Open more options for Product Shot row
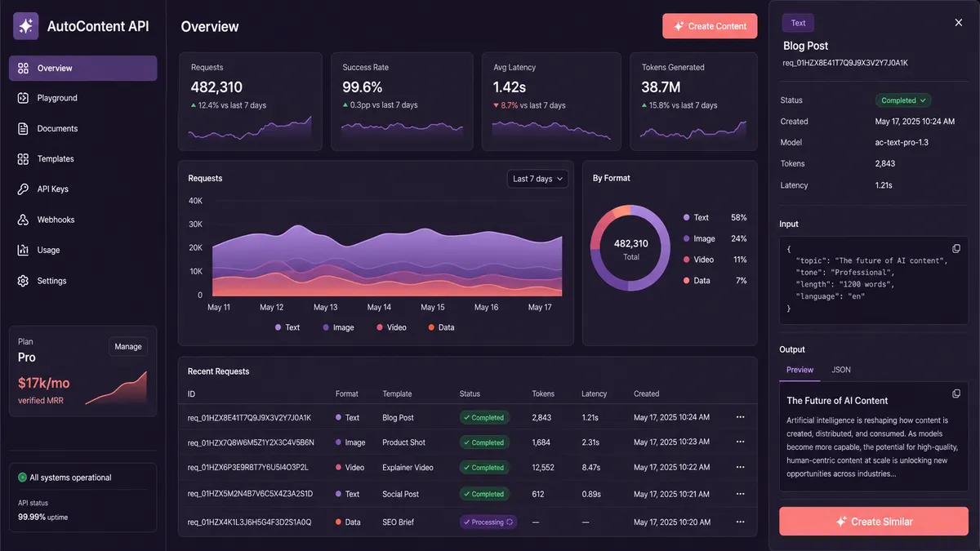Image resolution: width=980 pixels, height=551 pixels. pos(741,442)
